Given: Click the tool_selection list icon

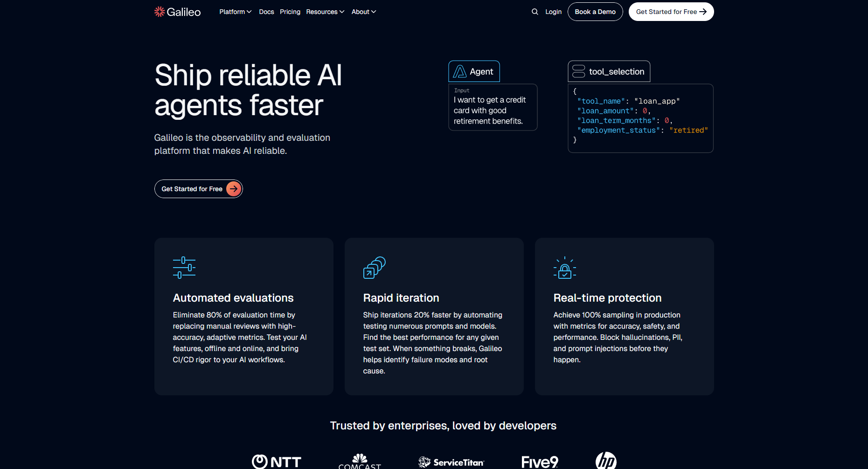Looking at the screenshot, I should point(578,71).
